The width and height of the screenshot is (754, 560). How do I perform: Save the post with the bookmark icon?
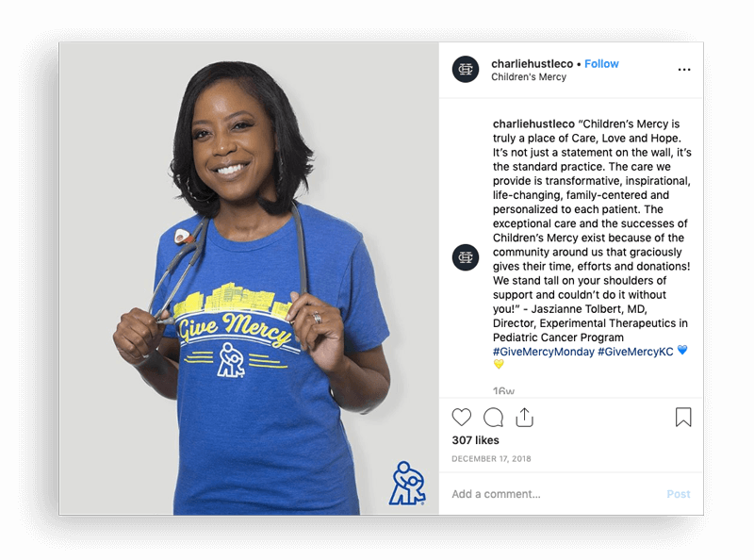pyautogui.click(x=683, y=417)
